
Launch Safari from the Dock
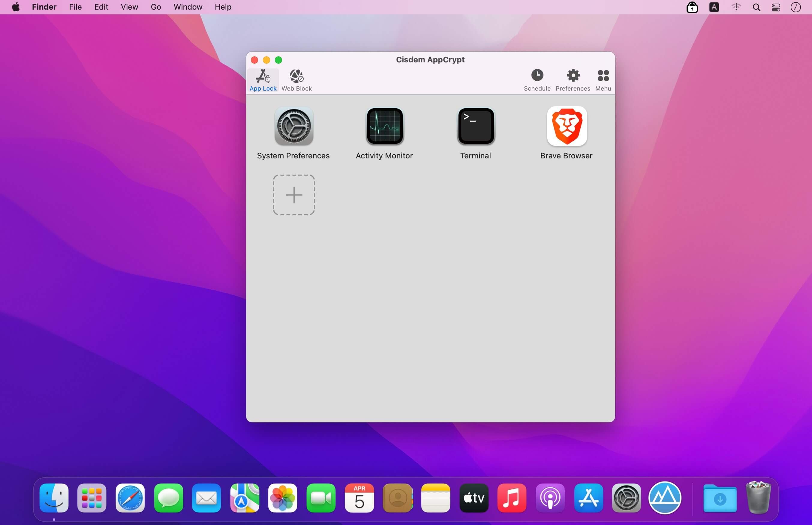pos(130,498)
